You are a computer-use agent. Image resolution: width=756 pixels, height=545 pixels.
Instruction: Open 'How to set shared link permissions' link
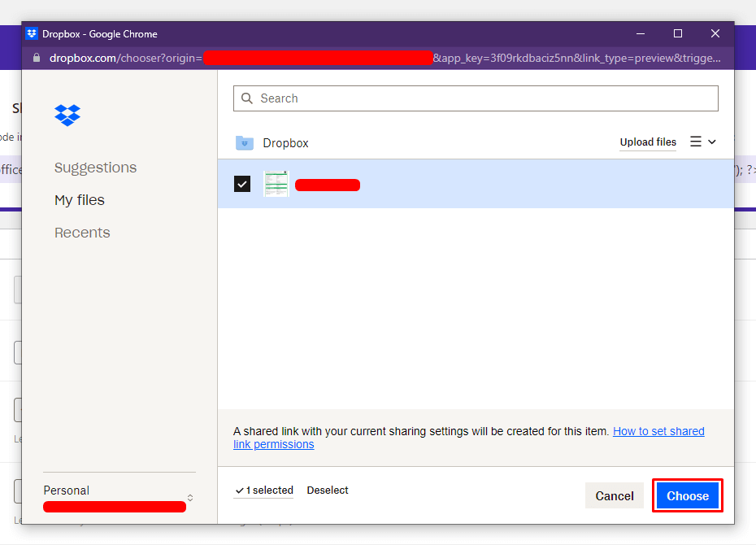(x=658, y=431)
